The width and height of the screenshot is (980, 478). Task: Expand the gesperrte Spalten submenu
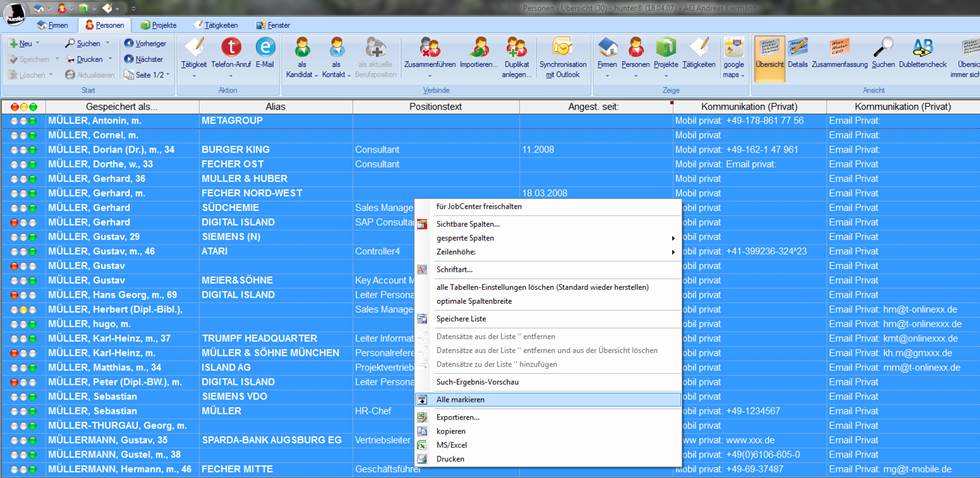pyautogui.click(x=548, y=238)
